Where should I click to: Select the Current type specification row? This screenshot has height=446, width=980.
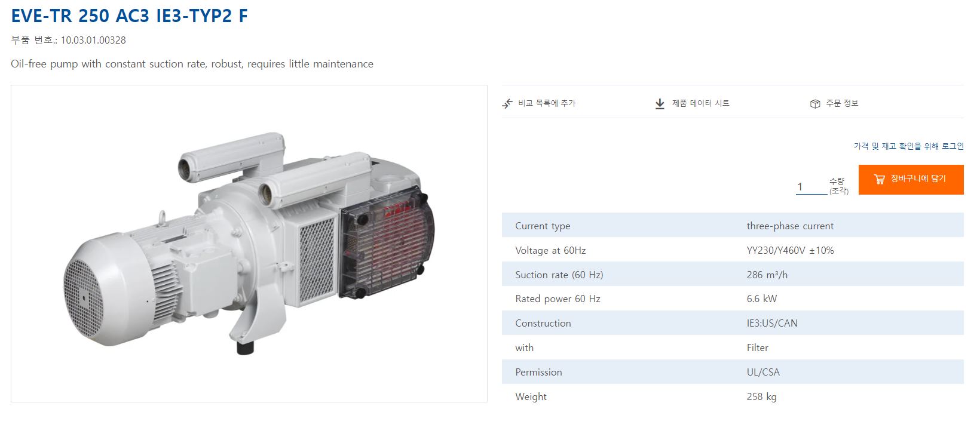click(733, 225)
